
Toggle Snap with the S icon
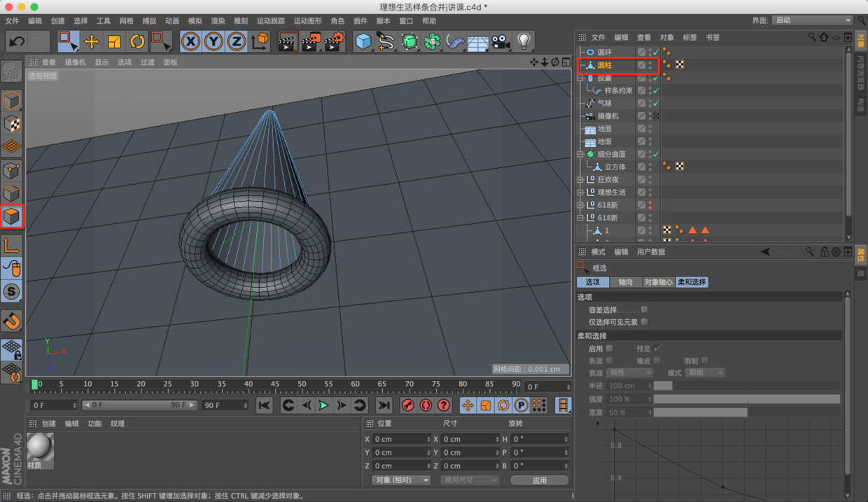11,292
